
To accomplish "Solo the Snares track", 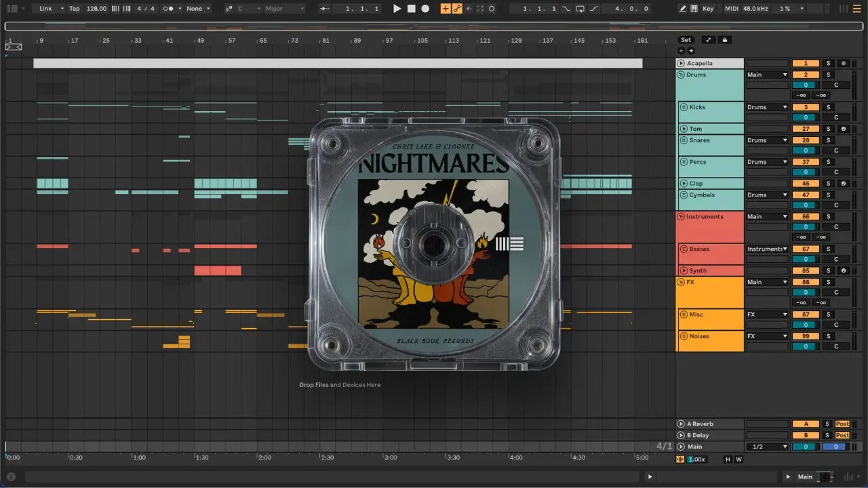I will (828, 140).
